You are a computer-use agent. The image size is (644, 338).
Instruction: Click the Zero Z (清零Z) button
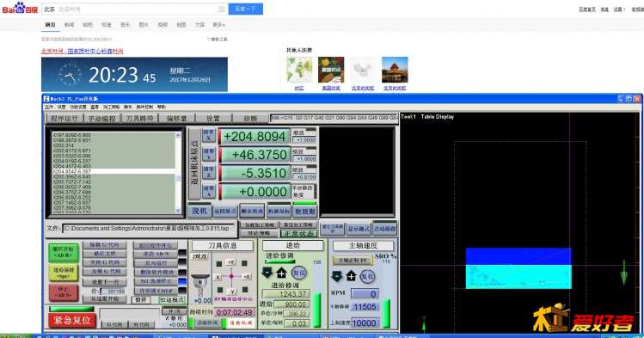(209, 173)
